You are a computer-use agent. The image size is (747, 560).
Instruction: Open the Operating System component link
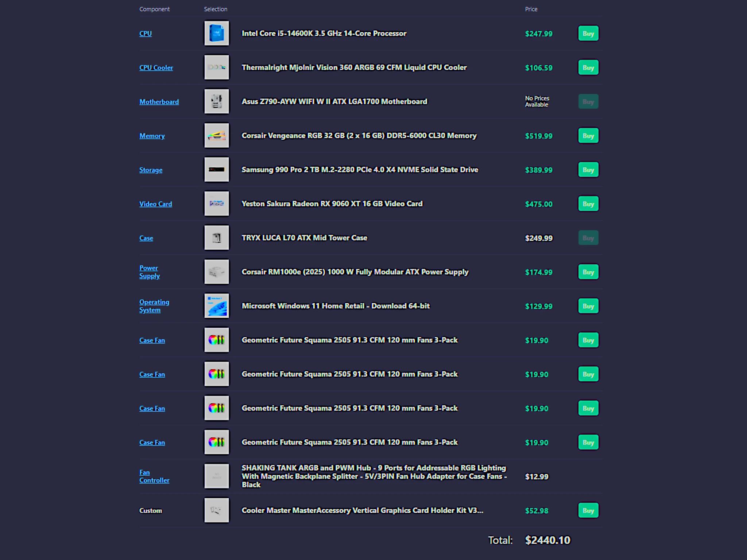[154, 306]
